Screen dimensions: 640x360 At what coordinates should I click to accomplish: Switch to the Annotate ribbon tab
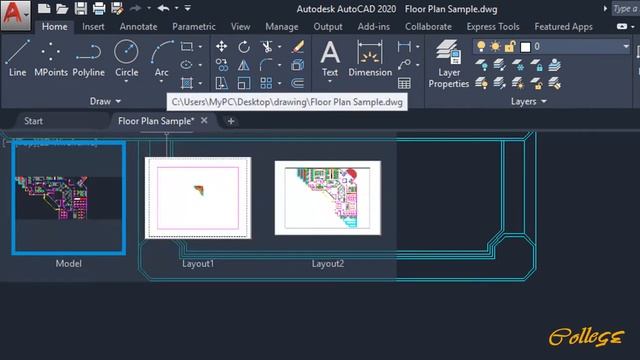click(x=138, y=27)
